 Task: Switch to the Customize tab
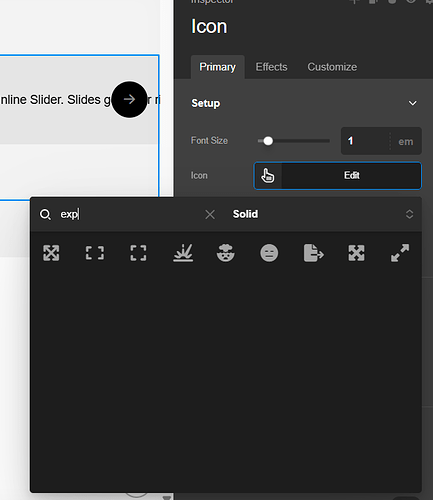(332, 67)
